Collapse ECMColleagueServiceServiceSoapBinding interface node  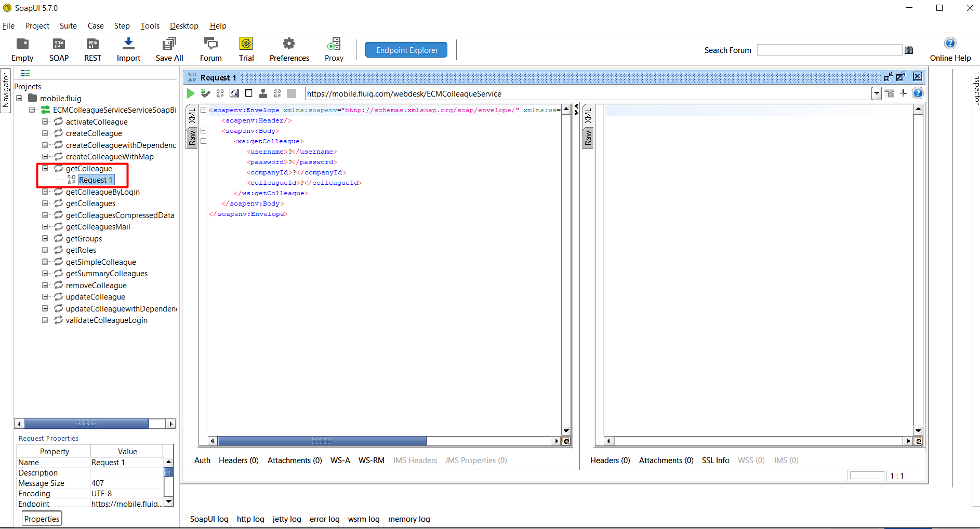pos(32,110)
